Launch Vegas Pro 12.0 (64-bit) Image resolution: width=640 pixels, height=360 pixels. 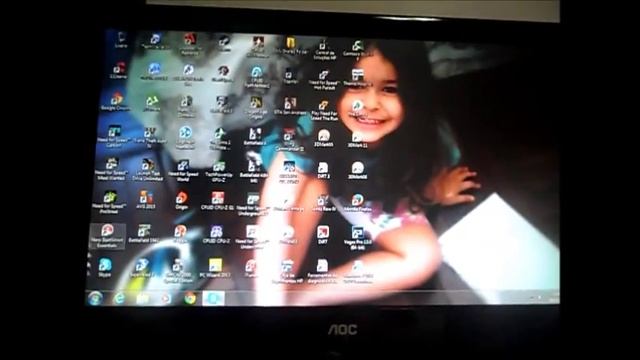coord(358,237)
